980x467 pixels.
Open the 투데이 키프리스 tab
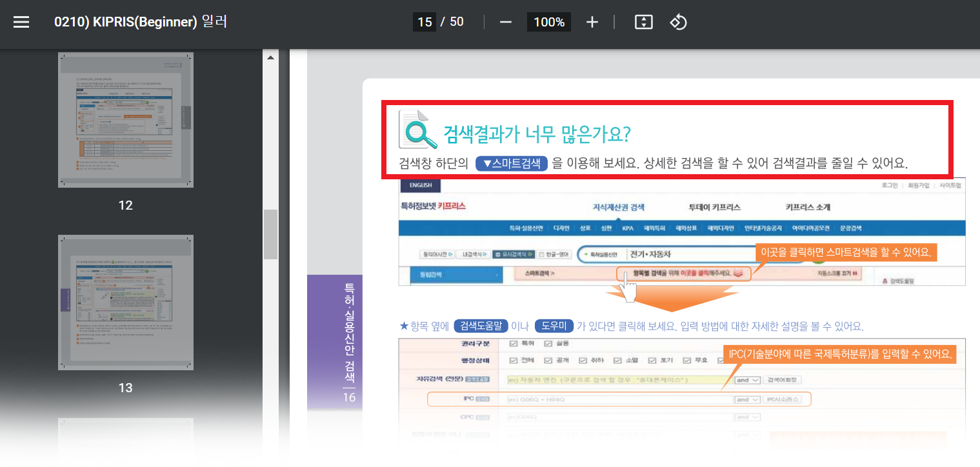[714, 207]
